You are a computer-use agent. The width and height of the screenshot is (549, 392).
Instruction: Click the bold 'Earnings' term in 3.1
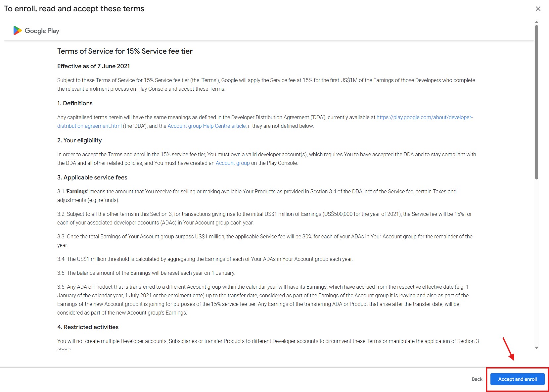tap(77, 191)
